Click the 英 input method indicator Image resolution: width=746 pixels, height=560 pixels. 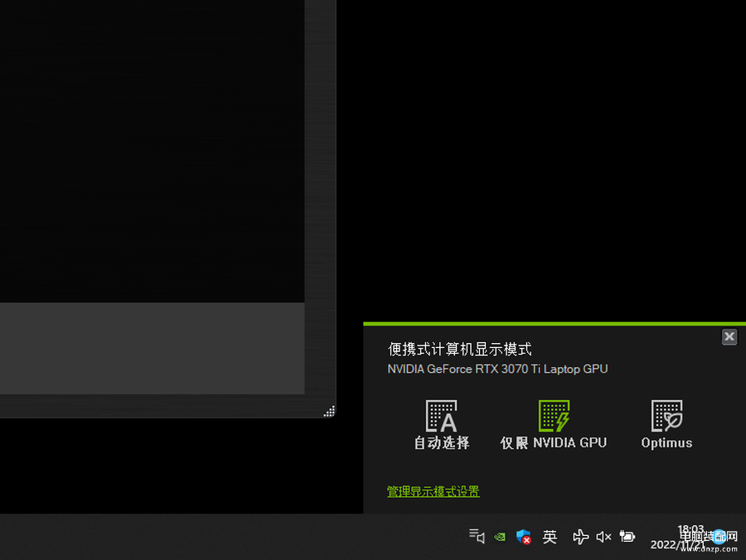click(x=550, y=537)
